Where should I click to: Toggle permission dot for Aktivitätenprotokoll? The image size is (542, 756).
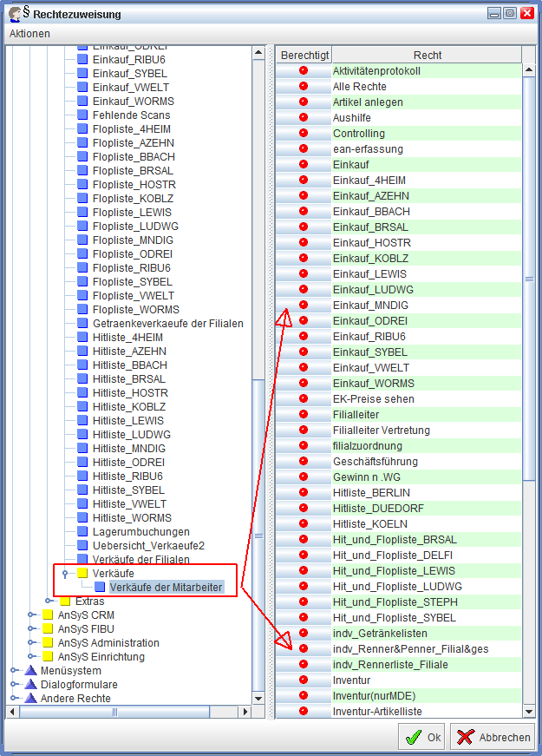click(x=304, y=71)
